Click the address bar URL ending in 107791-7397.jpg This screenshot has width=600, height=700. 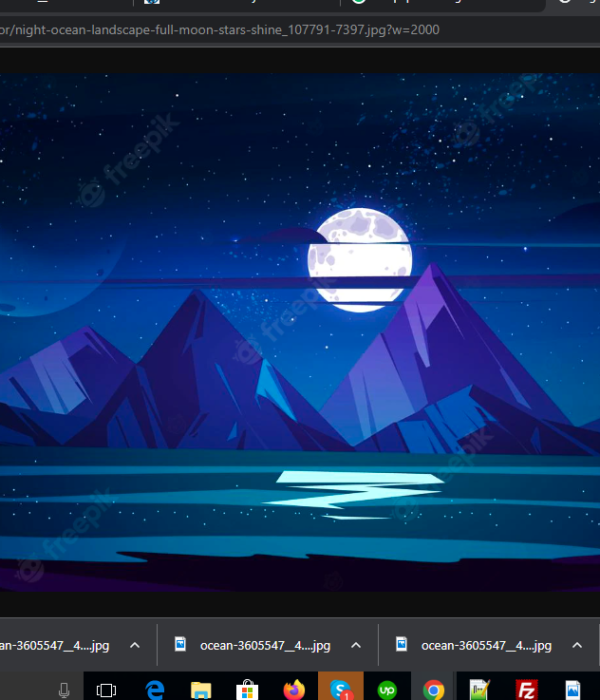(x=220, y=30)
